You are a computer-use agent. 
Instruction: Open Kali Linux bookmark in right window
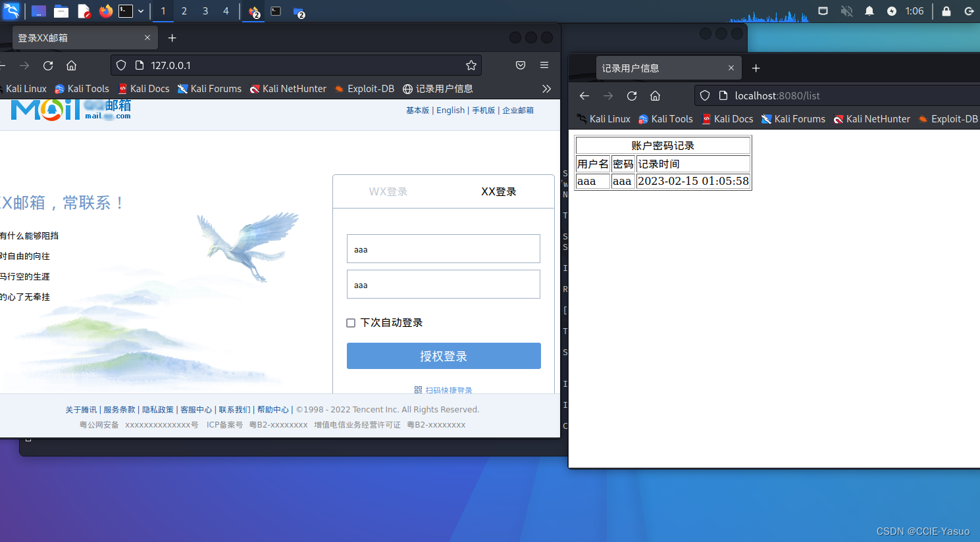[604, 119]
